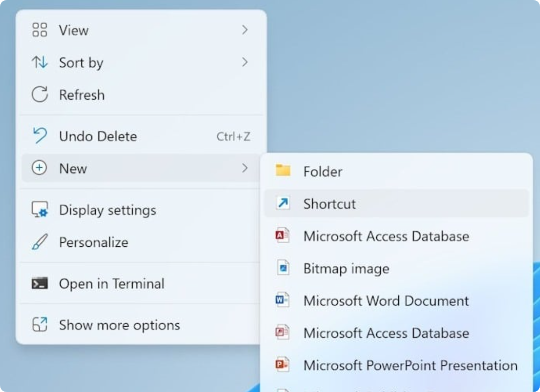Open the New submenu chevron
Image resolution: width=540 pixels, height=392 pixels.
[244, 168]
